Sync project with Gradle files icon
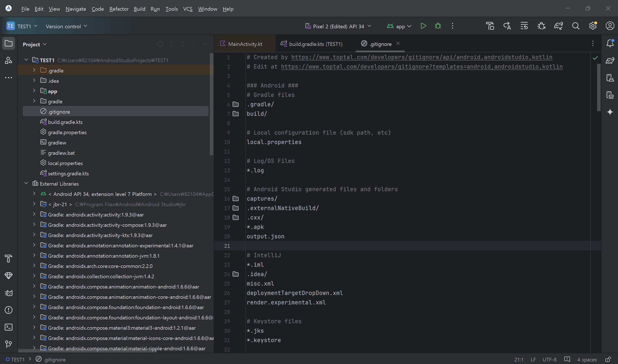This screenshot has height=364, width=618. click(558, 26)
